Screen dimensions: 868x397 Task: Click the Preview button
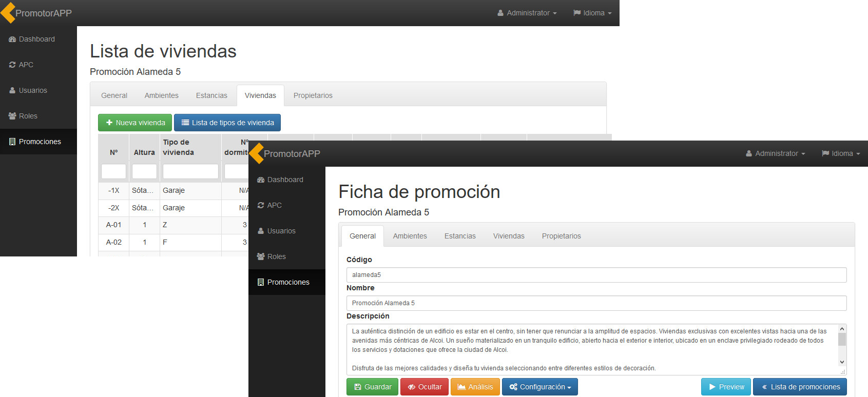click(x=726, y=387)
